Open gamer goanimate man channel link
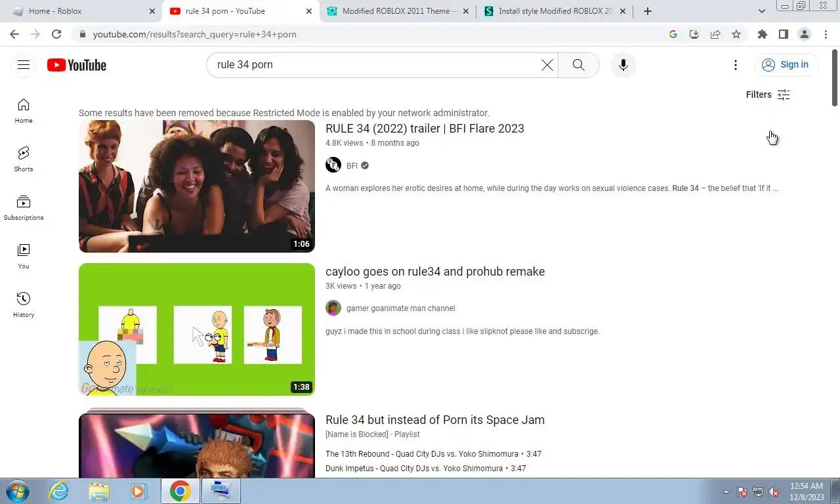 400,308
